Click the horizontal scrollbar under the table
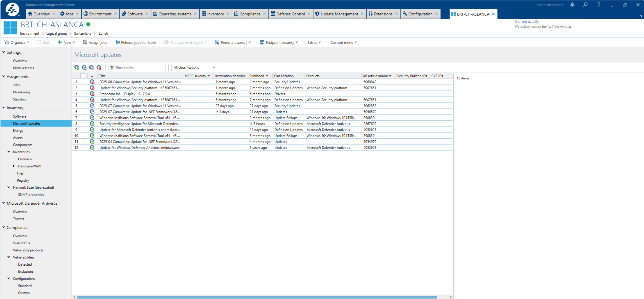The width and height of the screenshot is (644, 299). pyautogui.click(x=256, y=297)
